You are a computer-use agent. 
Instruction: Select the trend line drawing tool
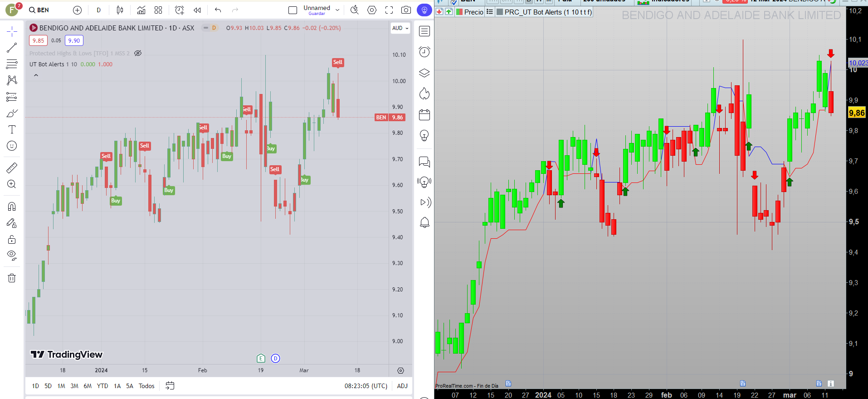12,48
